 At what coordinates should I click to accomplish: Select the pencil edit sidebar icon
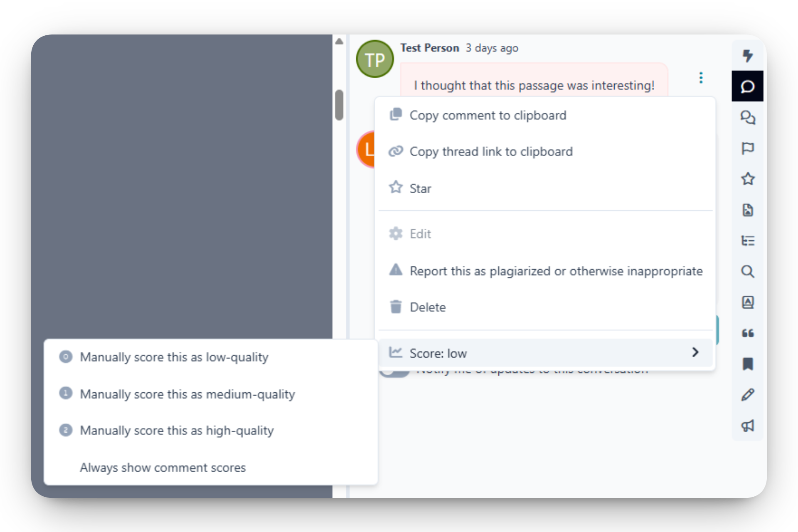click(x=747, y=395)
